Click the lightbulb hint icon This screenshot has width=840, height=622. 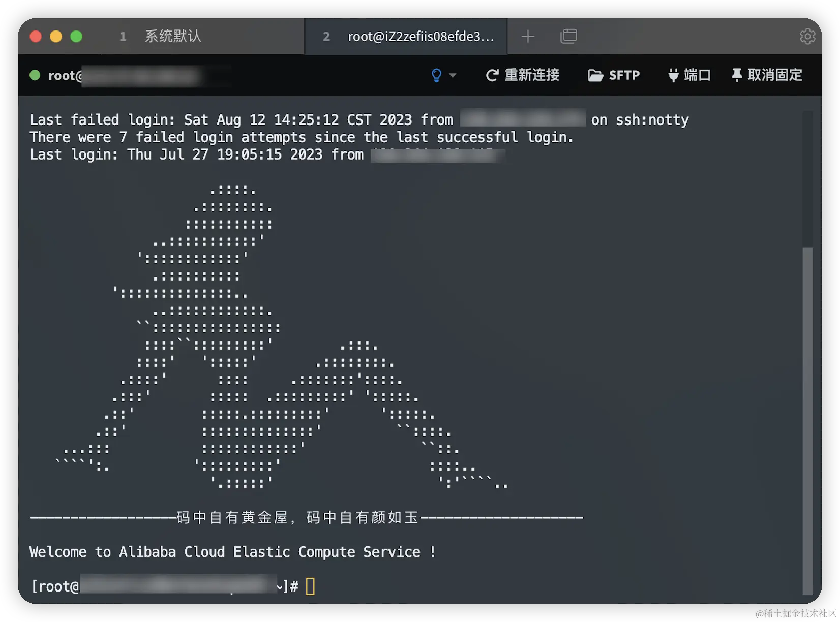tap(436, 75)
